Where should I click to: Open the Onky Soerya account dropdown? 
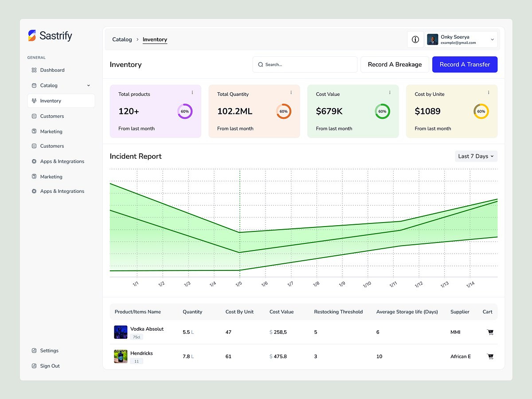[x=492, y=39]
